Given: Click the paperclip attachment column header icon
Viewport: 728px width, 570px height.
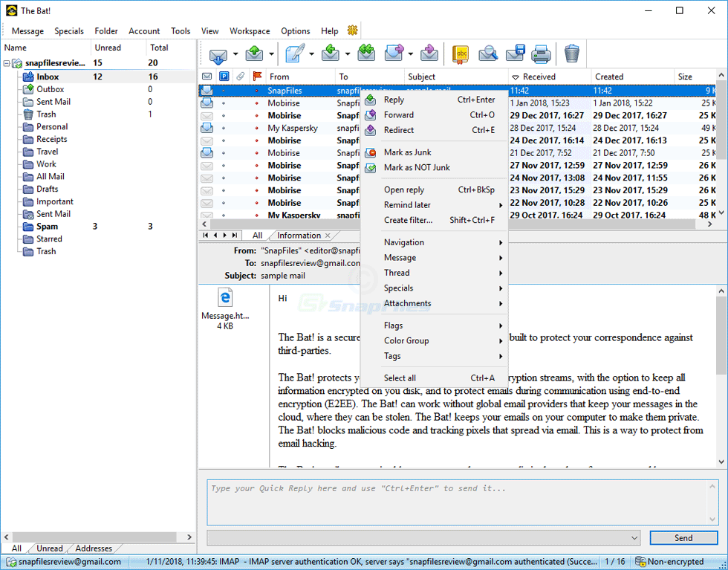Looking at the screenshot, I should tap(241, 77).
